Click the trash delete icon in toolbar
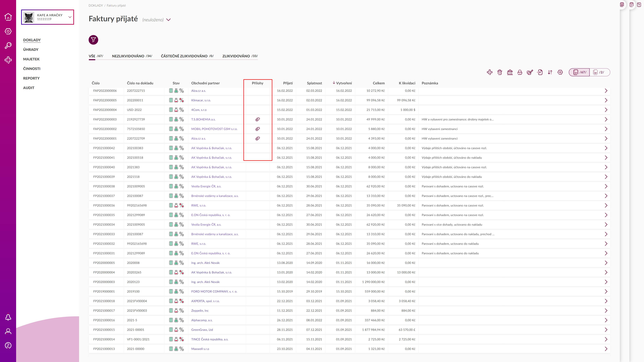Image resolution: width=644 pixels, height=362 pixels. 499,72
